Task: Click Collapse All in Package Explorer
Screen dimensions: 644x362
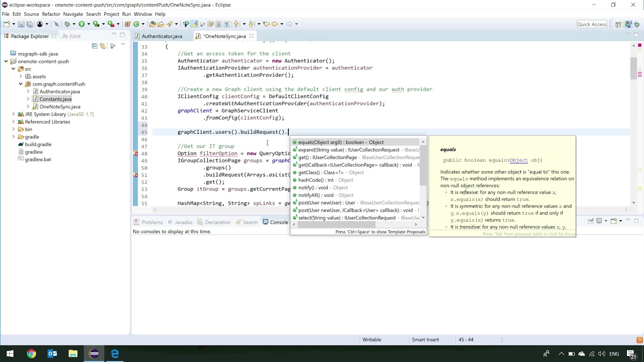Action: (x=95, y=46)
